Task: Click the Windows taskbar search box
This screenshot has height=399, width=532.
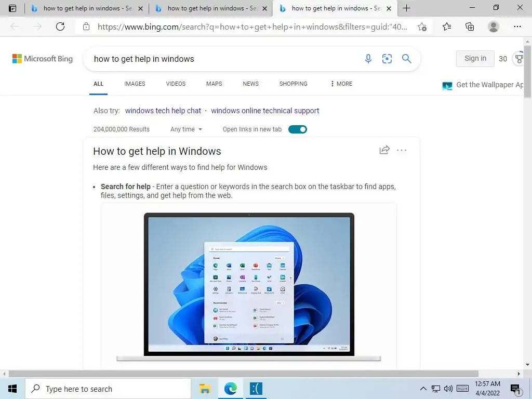Action: coord(108,389)
